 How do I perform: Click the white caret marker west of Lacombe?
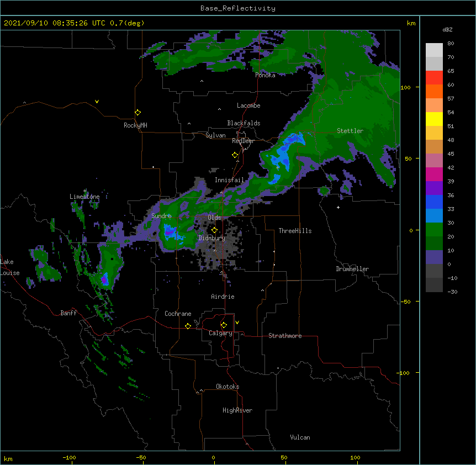(x=219, y=109)
